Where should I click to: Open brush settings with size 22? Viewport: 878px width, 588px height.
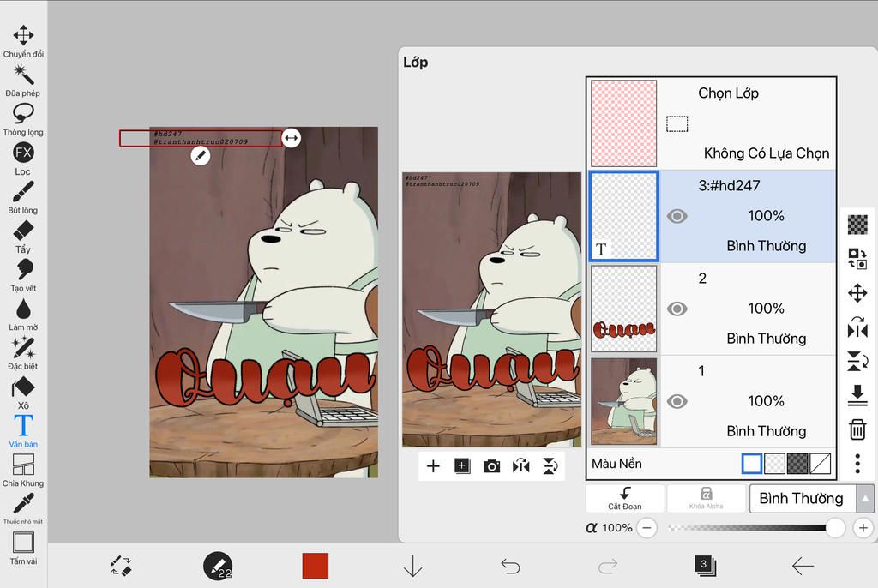pos(218,566)
